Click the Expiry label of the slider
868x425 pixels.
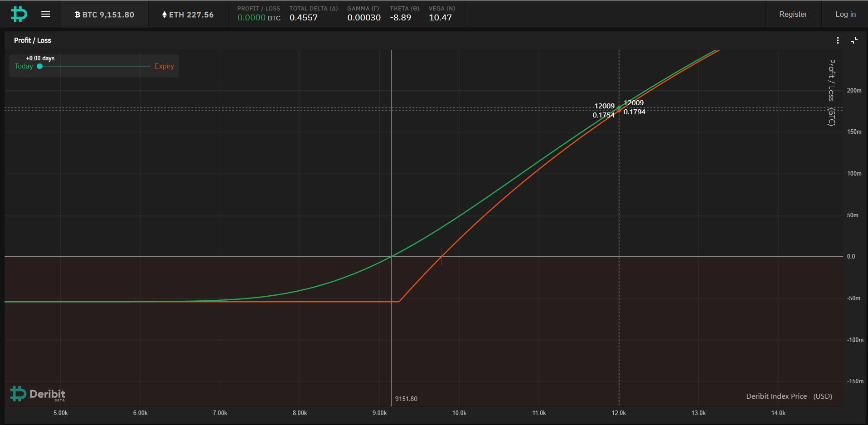point(164,66)
